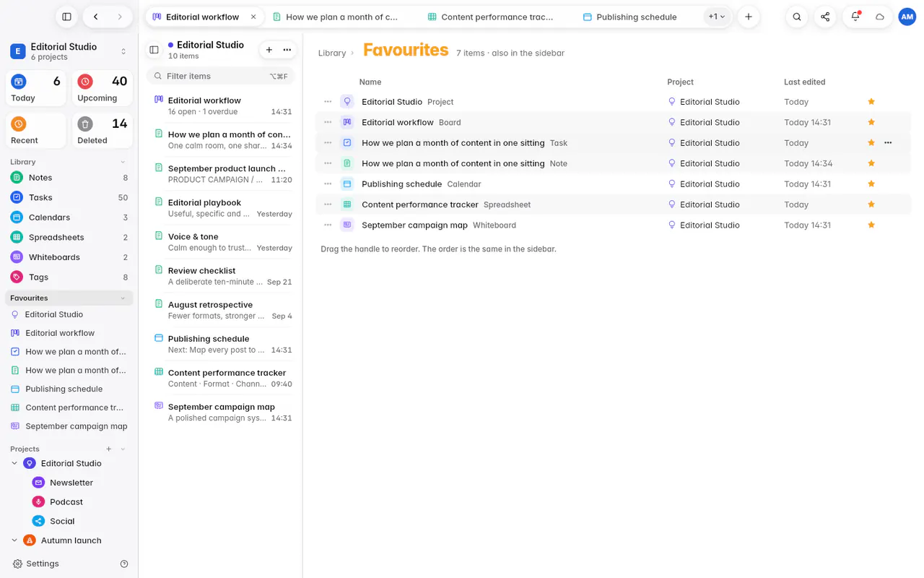Toggle the item list panel icon

tap(154, 50)
